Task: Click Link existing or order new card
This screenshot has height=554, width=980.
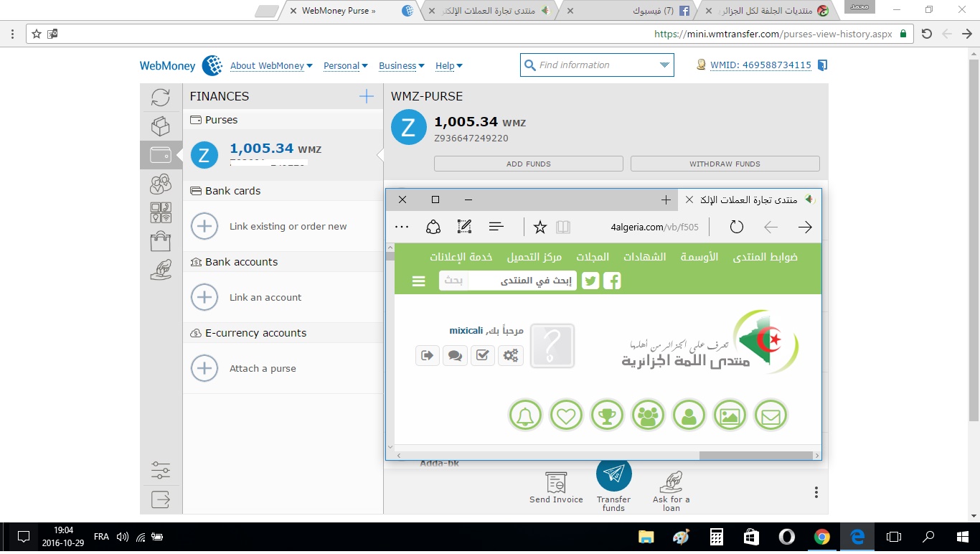Action: click(x=288, y=226)
